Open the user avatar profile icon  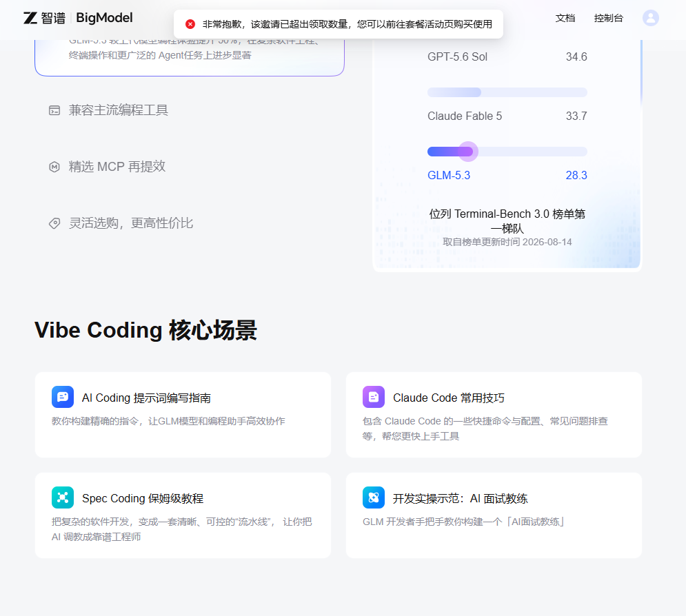(651, 18)
